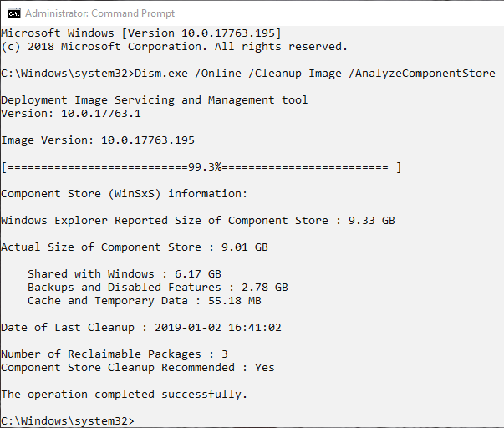Click the 'Actual Size of Component Store' line
This screenshot has height=428, width=504.
coord(135,247)
